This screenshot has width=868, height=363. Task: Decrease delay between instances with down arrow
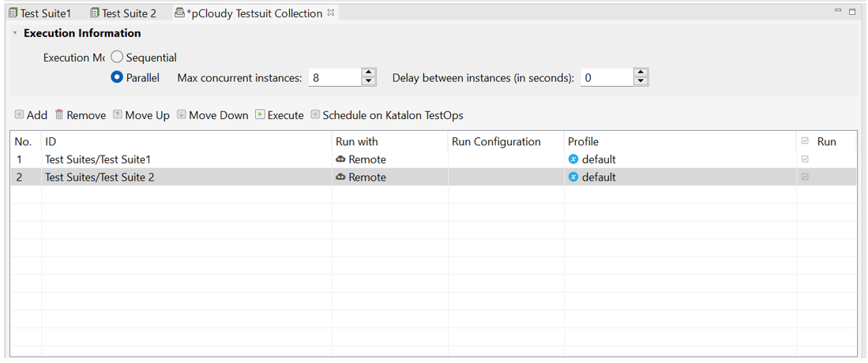tap(641, 82)
